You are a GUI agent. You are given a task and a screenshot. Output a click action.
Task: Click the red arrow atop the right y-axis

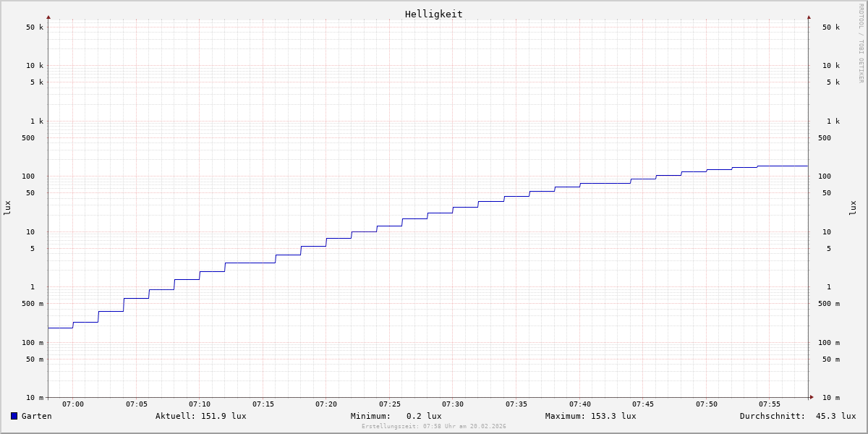click(809, 17)
